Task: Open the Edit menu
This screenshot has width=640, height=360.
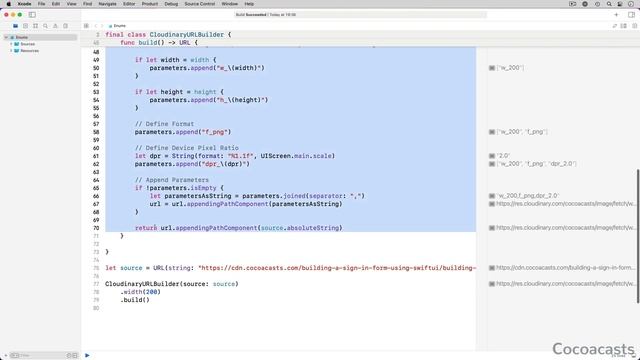Action: click(56, 4)
